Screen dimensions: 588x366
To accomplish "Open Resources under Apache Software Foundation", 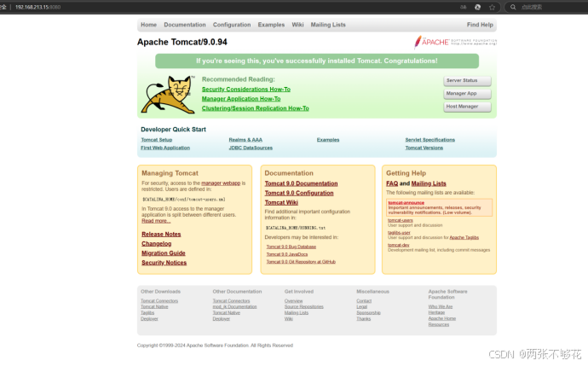I will point(439,324).
